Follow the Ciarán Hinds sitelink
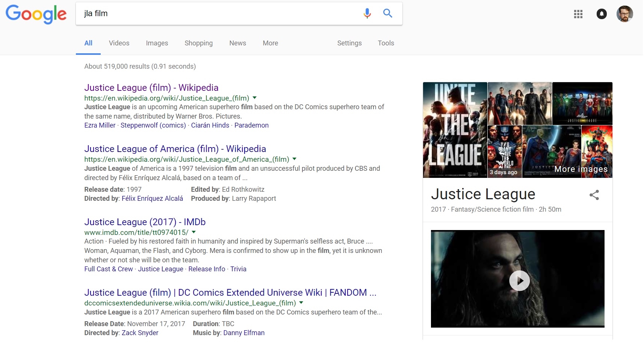644x358 pixels. pos(210,125)
